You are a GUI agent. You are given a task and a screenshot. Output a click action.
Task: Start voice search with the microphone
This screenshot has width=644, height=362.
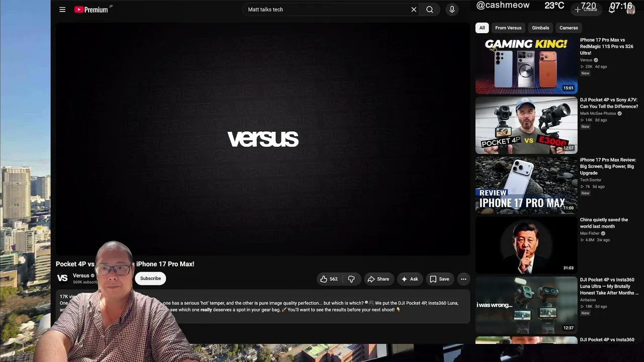point(452,10)
